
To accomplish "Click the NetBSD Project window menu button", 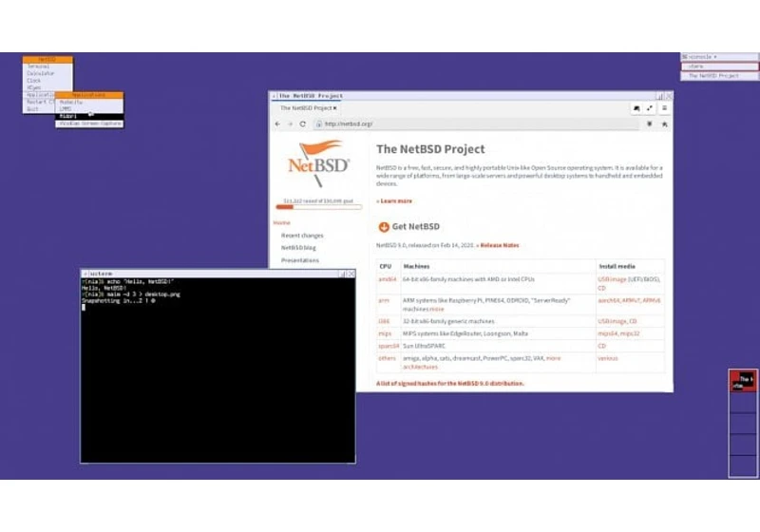I will 274,96.
